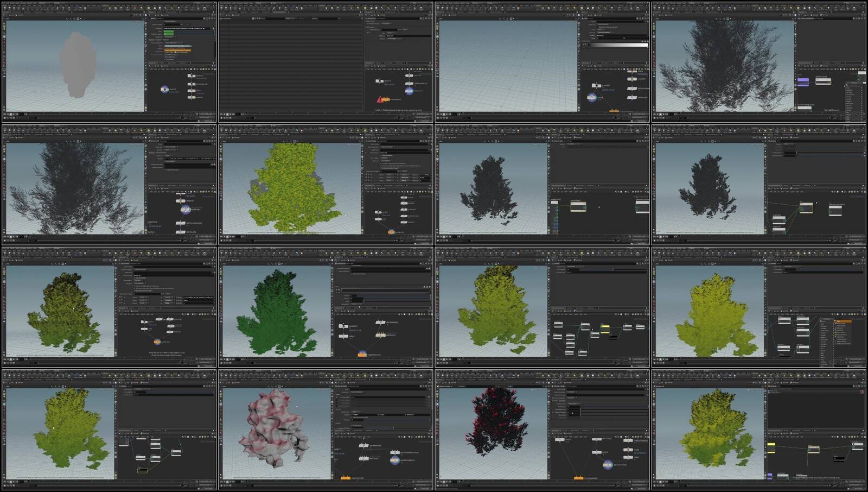Open the parameter dropdown beside the empty black viewport
Viewport: 868px width, 492px height.
pos(386,23)
